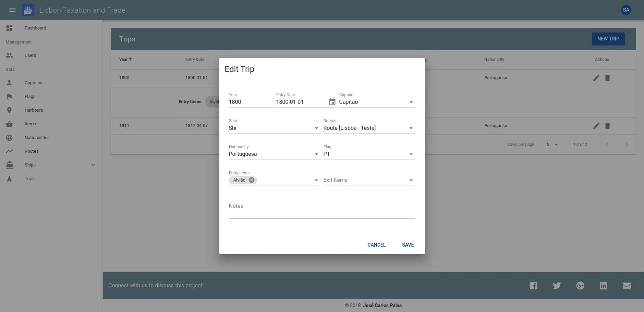644x312 pixels.
Task: Open the Entry Date calendar picker
Action: tap(332, 102)
